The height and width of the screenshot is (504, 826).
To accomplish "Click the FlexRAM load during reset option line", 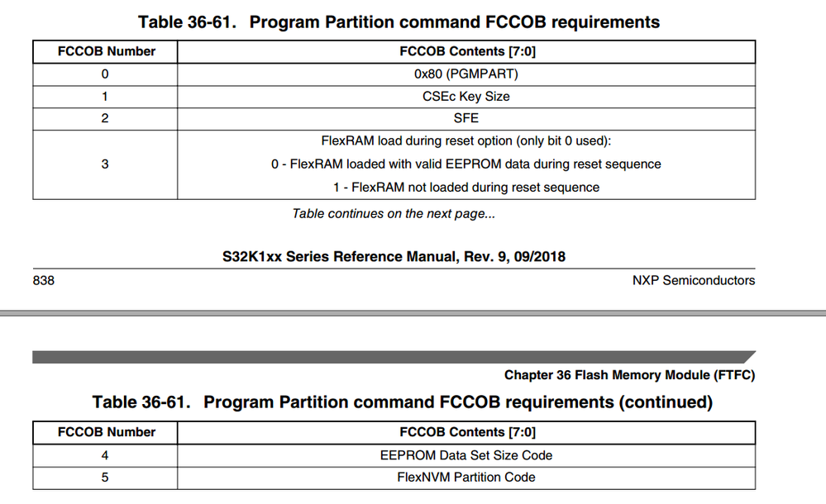I will pyautogui.click(x=466, y=141).
